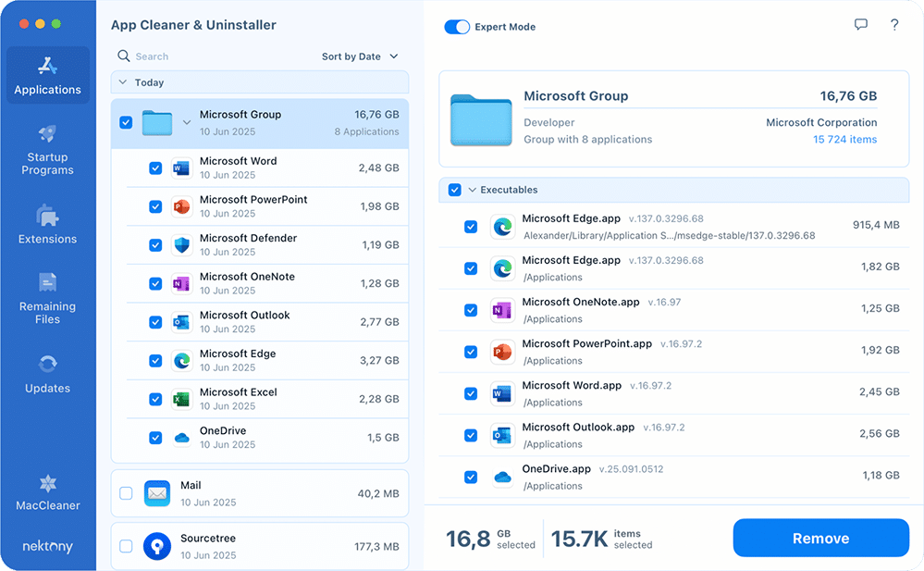Select the Microsoft Edge 3,27 GB row

click(x=267, y=360)
